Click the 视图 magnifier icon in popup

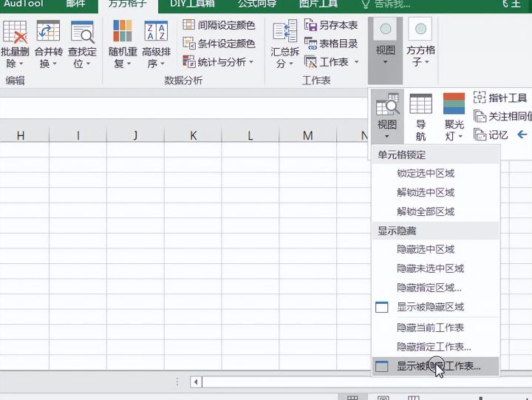tap(387, 115)
